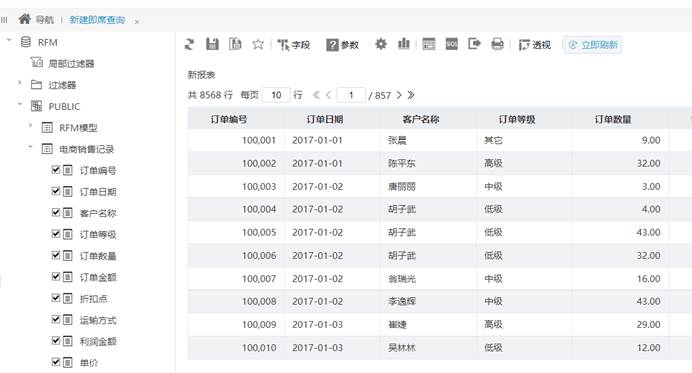Expand the 过滤器 folder

pos(19,83)
